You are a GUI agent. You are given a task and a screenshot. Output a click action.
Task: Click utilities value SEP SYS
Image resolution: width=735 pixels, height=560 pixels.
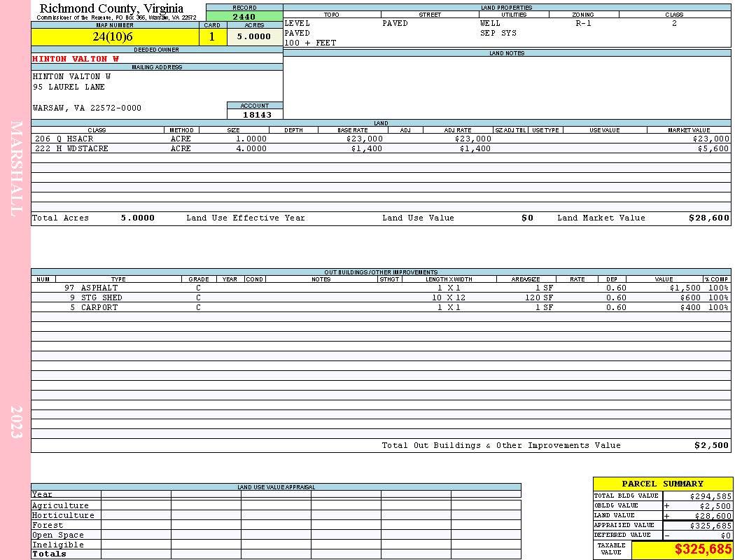point(498,34)
